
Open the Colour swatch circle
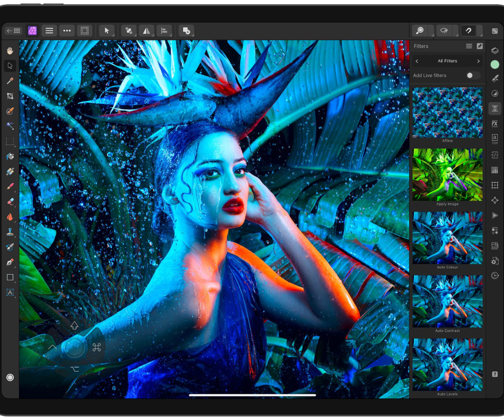click(494, 64)
